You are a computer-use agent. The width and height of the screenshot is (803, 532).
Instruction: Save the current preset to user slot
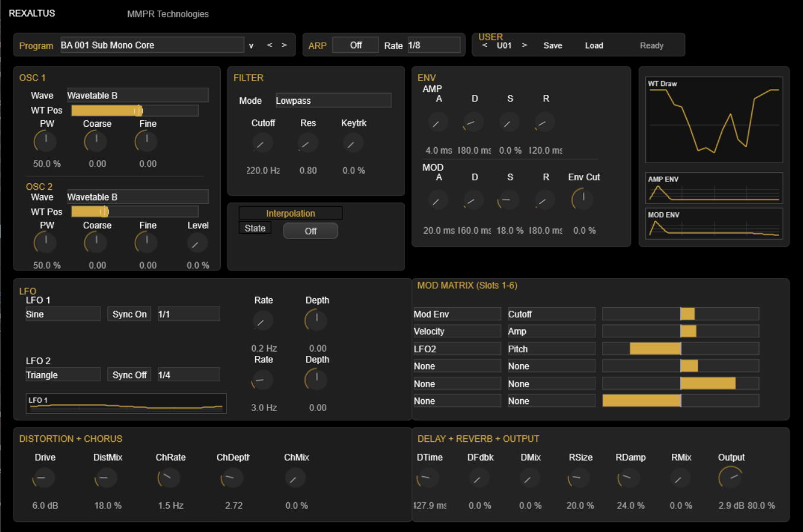point(553,44)
